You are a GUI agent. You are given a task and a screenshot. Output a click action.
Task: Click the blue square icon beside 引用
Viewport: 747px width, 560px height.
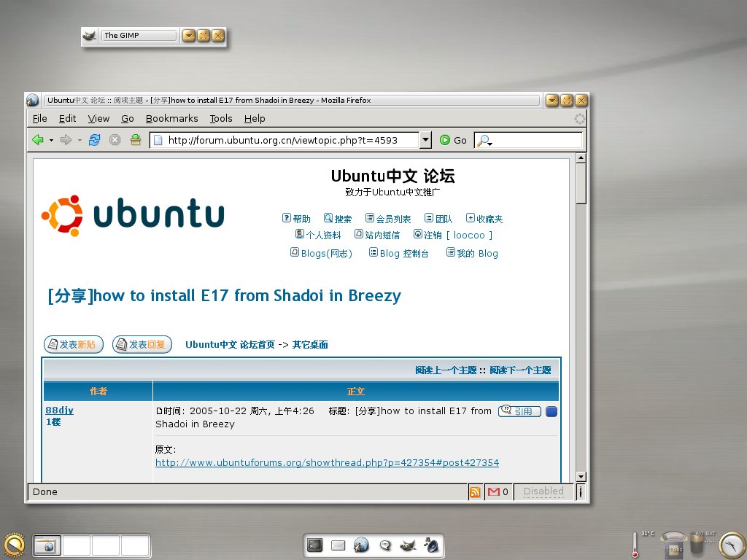coord(551,411)
